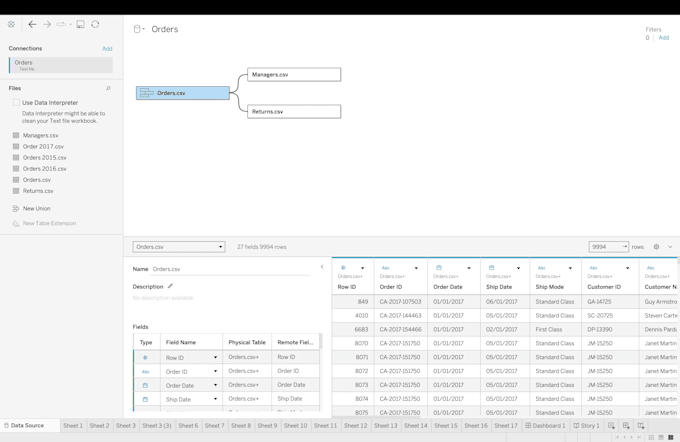The image size is (680, 442).
Task: Open the Order ID column header dropdown arrow
Action: coord(416,268)
